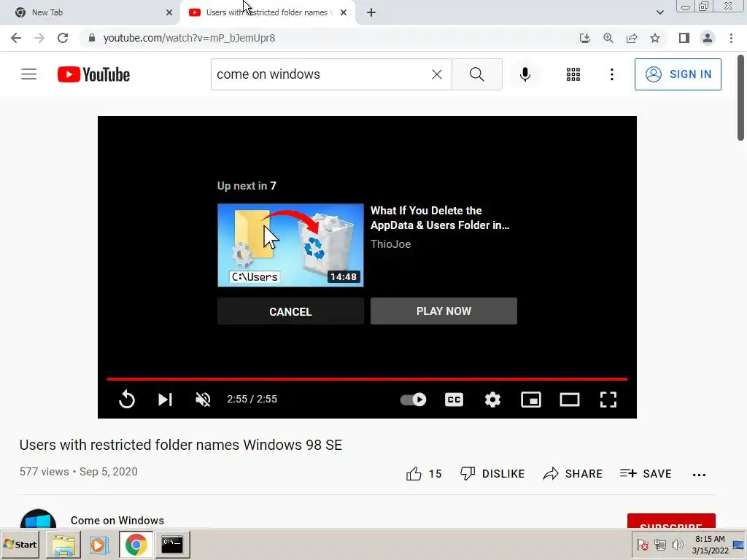Image resolution: width=747 pixels, height=560 pixels.
Task: Toggle closed captions CC button
Action: point(454,399)
